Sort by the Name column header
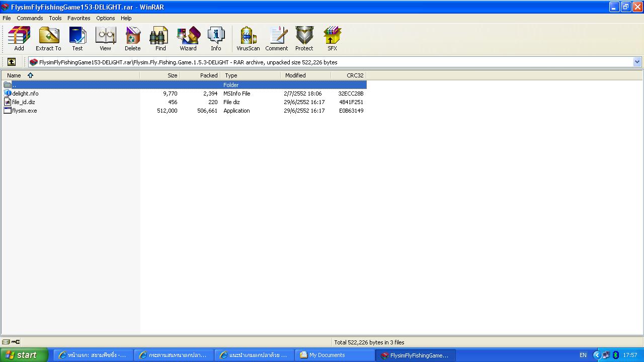This screenshot has height=362, width=644. point(71,75)
